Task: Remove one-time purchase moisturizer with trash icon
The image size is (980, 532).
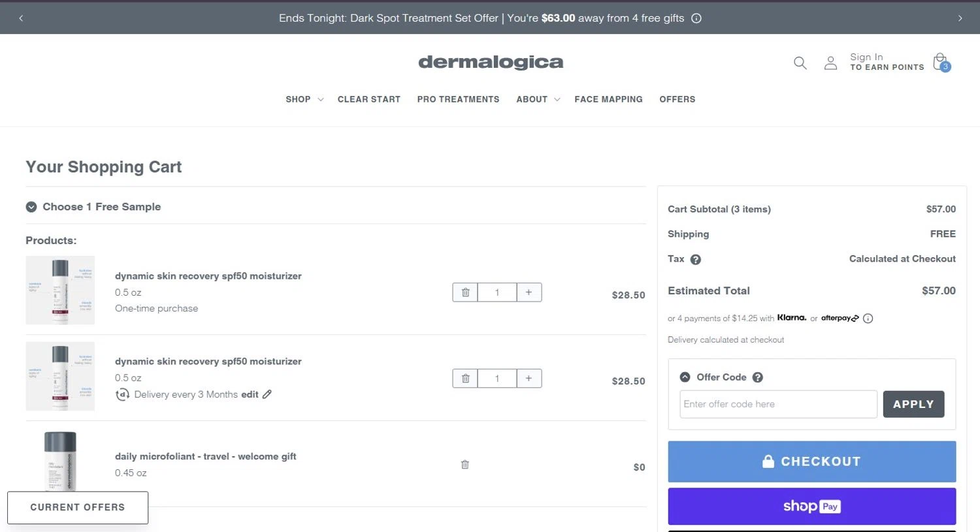Action: pyautogui.click(x=465, y=292)
